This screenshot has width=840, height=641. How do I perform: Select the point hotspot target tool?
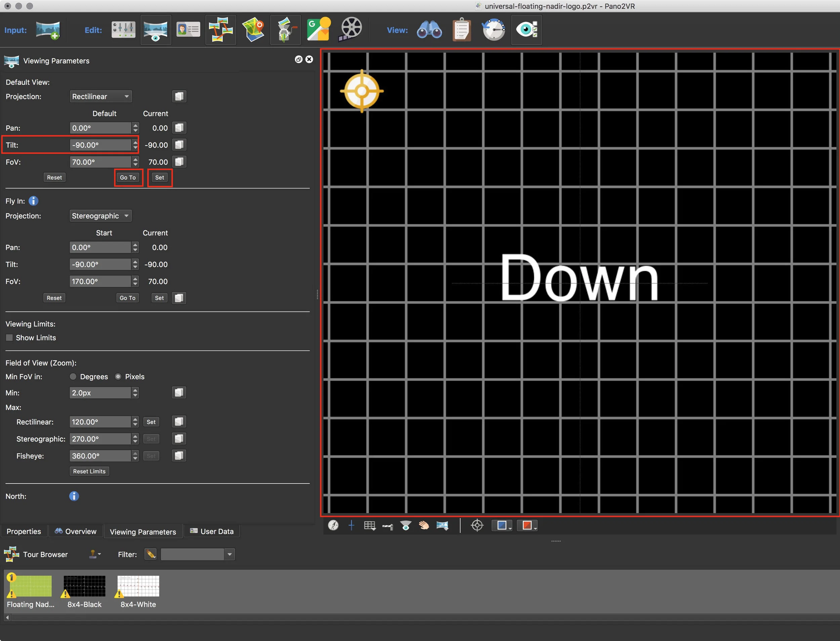pyautogui.click(x=477, y=525)
